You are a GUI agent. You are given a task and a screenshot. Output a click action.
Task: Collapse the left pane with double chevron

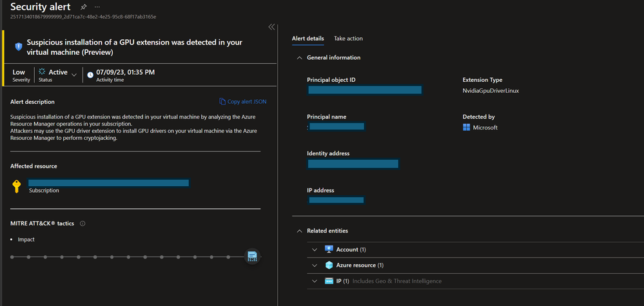(x=271, y=27)
